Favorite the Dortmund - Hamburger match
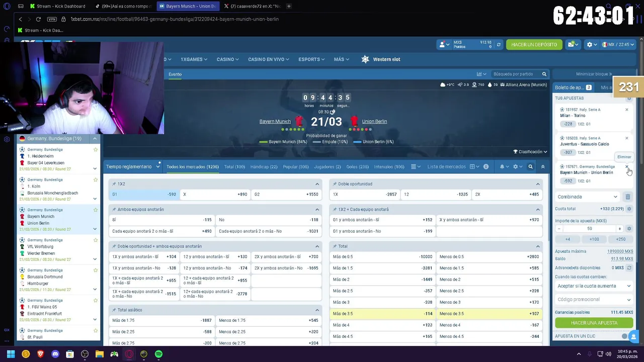 (95, 270)
